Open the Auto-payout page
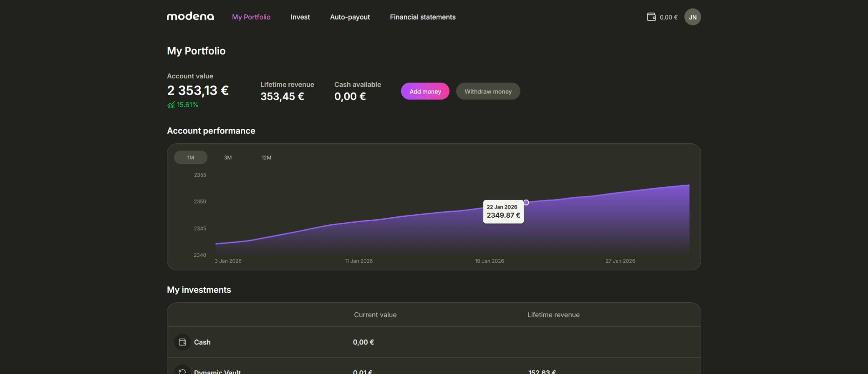Screen dimensions: 868x374 click(x=350, y=17)
